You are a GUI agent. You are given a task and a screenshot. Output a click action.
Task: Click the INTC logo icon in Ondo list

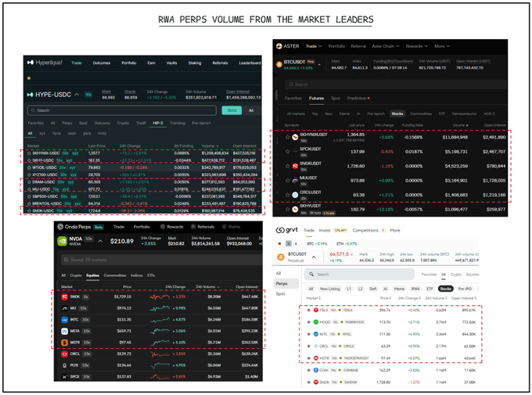click(x=64, y=320)
